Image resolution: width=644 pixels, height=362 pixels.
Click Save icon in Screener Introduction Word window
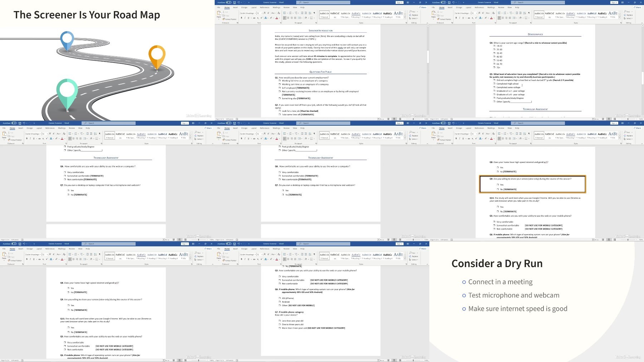234,3
